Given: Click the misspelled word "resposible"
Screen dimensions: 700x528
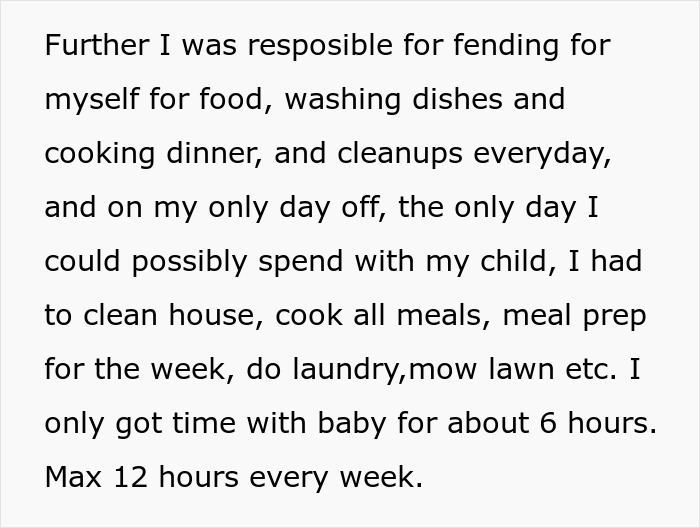Looking at the screenshot, I should point(303,46).
